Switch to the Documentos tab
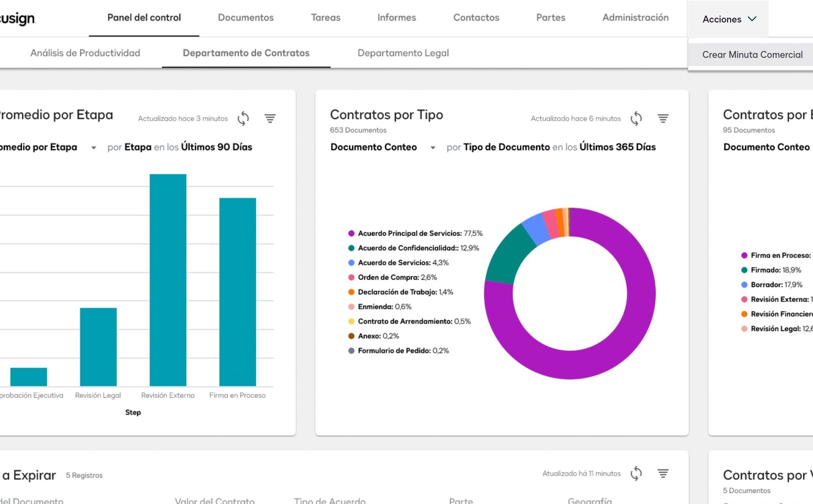The height and width of the screenshot is (504, 813). click(x=245, y=18)
